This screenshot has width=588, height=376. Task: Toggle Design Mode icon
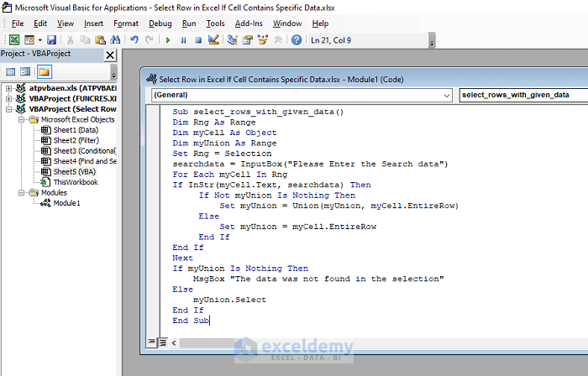213,39
